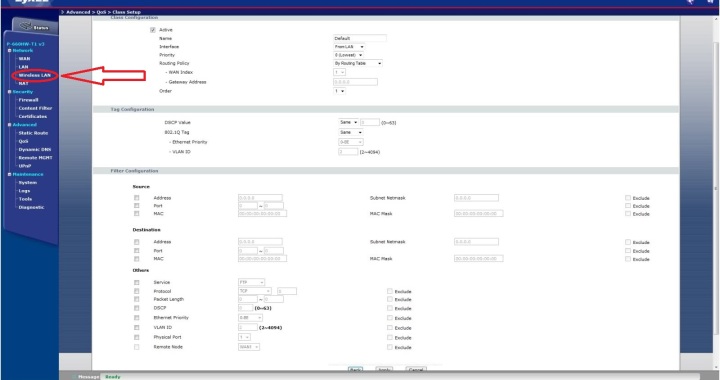720x380 pixels.
Task: Go to the Firewall settings page
Action: point(28,100)
